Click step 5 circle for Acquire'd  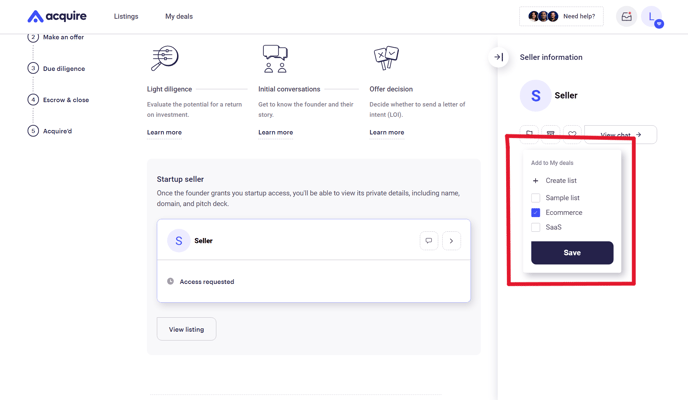33,131
